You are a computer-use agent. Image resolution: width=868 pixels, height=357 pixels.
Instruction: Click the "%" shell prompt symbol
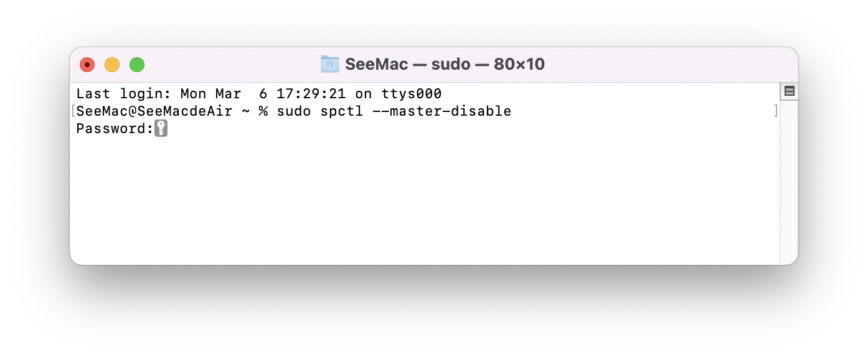263,111
